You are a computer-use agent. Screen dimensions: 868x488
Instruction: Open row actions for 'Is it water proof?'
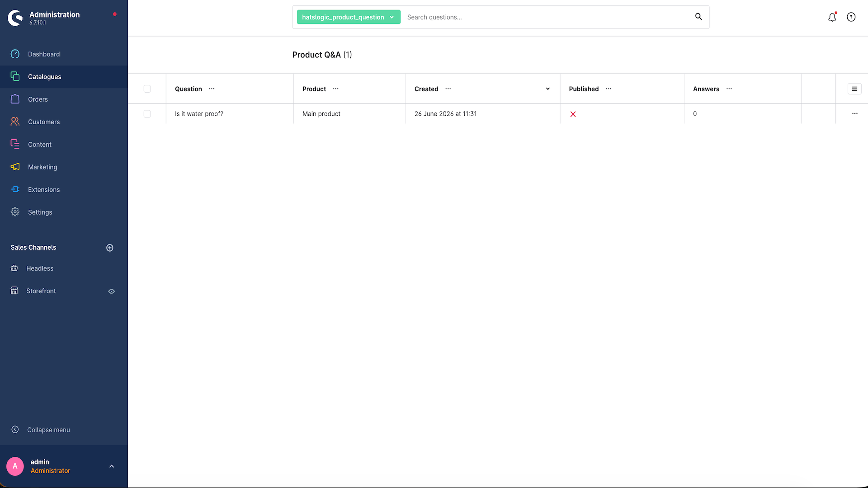(x=854, y=113)
